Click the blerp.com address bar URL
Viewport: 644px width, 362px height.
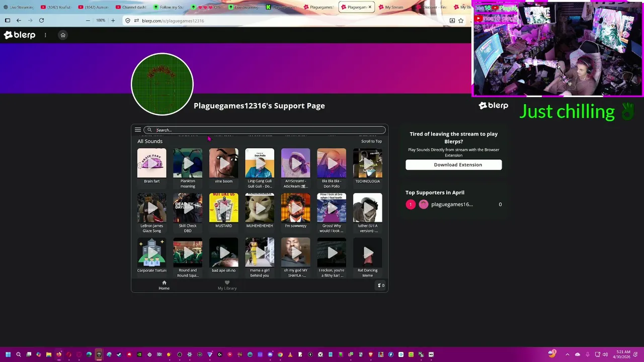[173, 21]
